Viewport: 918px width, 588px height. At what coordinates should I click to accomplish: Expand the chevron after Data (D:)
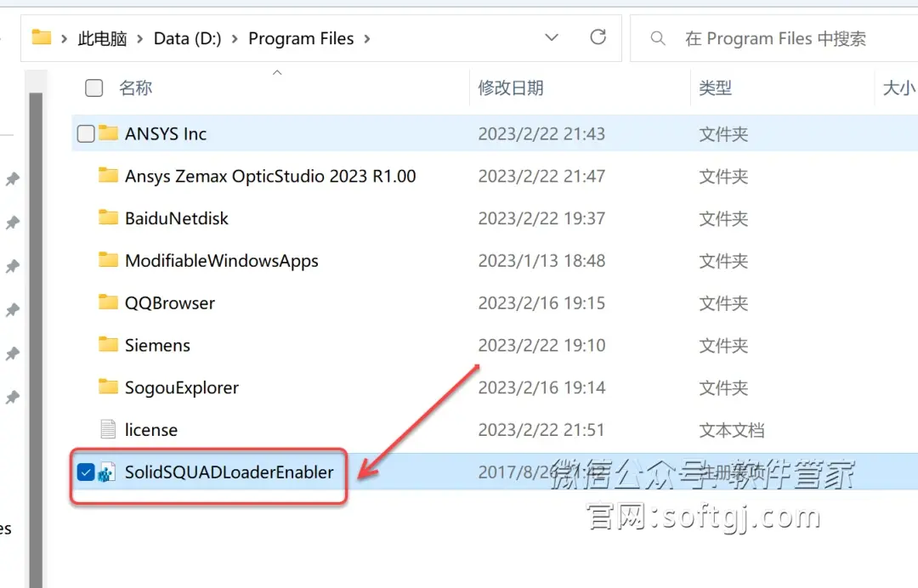point(235,38)
